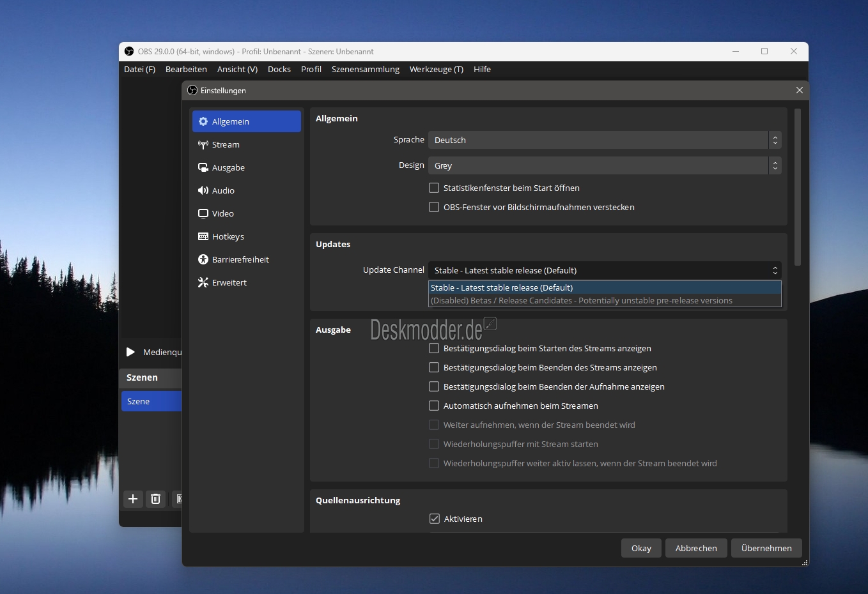868x594 pixels.
Task: Click the Medienquelle play icon
Action: tap(130, 352)
